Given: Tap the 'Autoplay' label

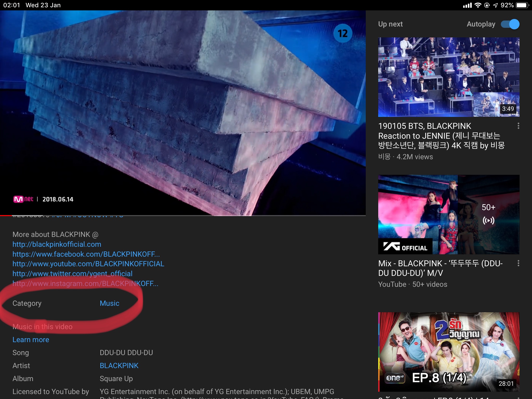Looking at the screenshot, I should 481,24.
